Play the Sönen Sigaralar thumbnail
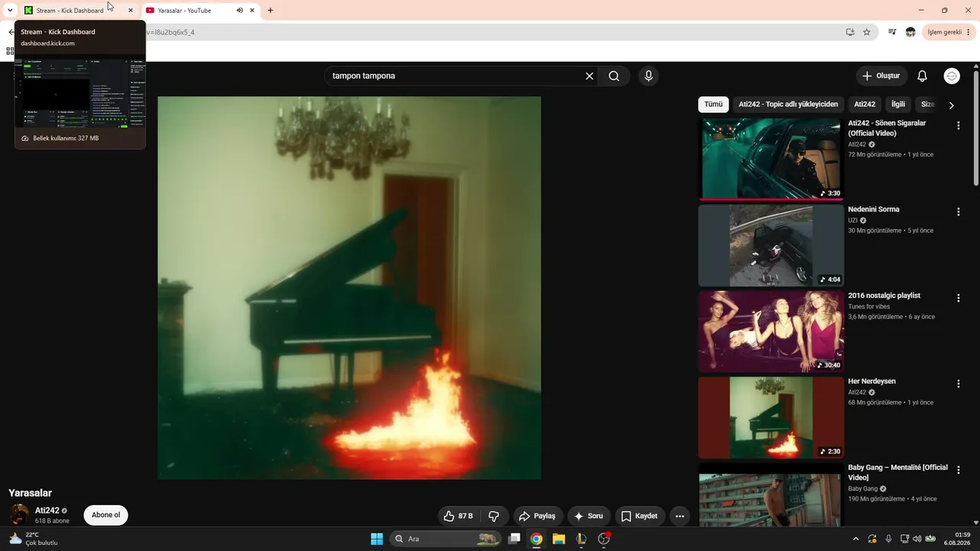 click(771, 158)
